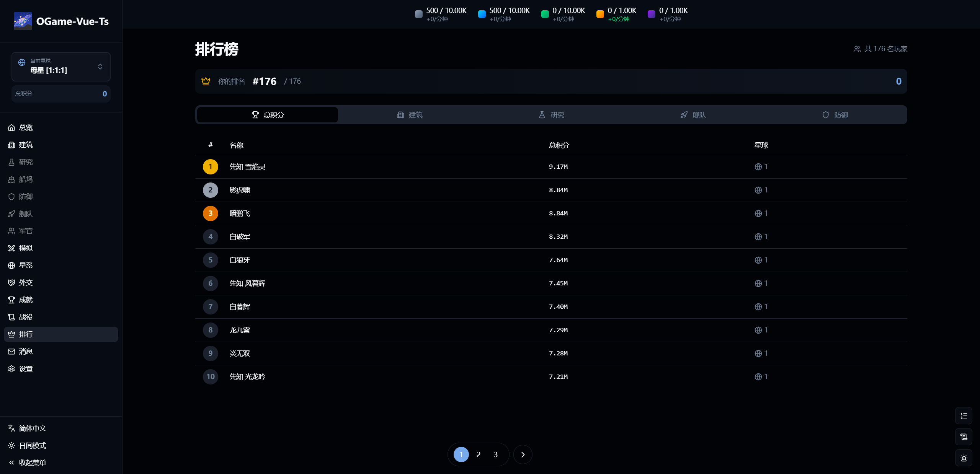Open the alarm notification icon at bottom right

[x=964, y=458]
